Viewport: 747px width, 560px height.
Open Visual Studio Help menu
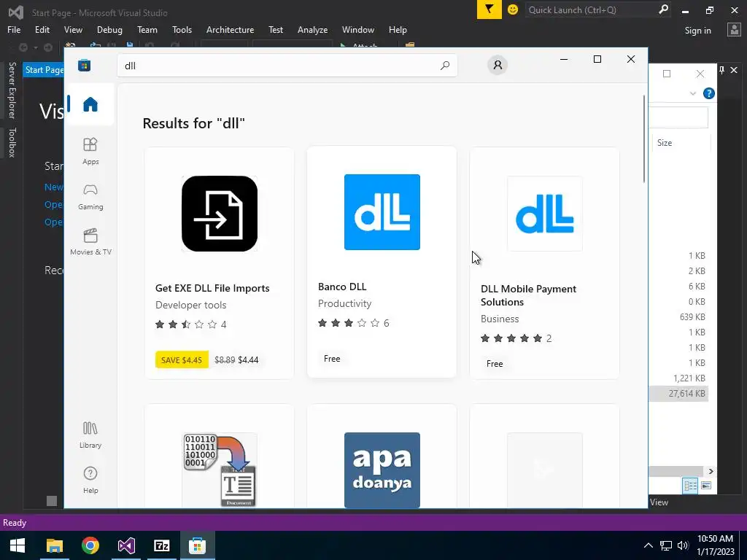click(398, 29)
